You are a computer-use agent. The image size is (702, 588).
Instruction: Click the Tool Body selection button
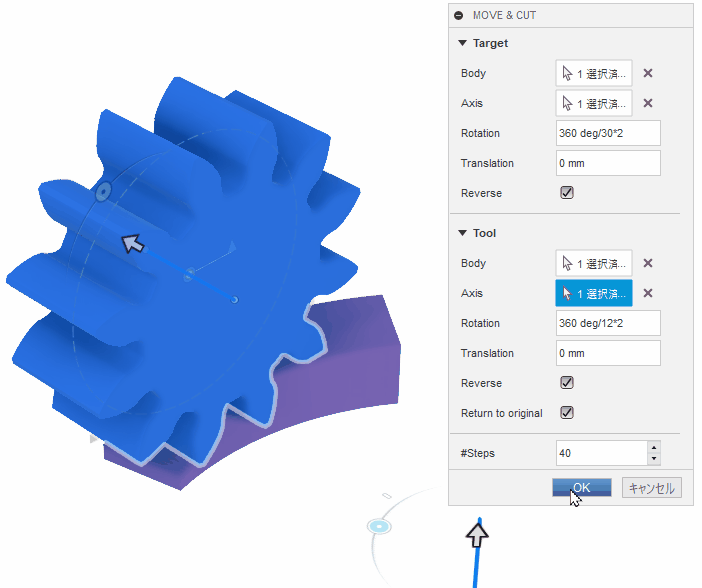click(594, 263)
